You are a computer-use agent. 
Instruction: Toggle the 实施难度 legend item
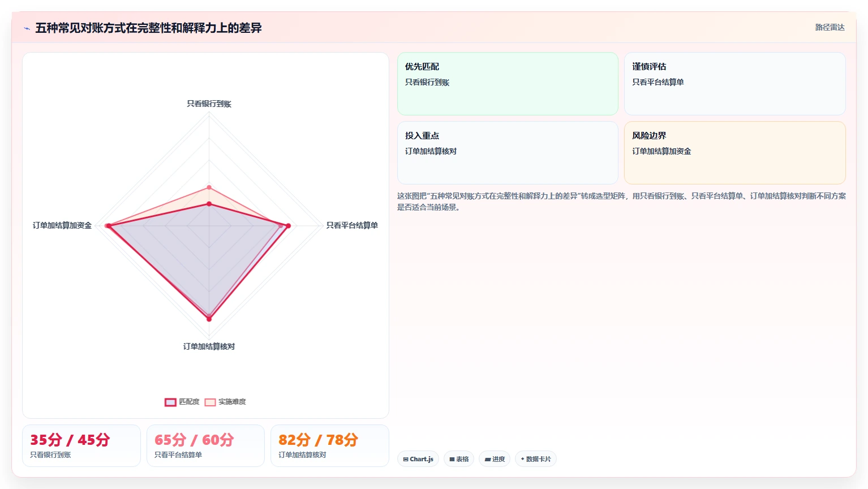(225, 402)
